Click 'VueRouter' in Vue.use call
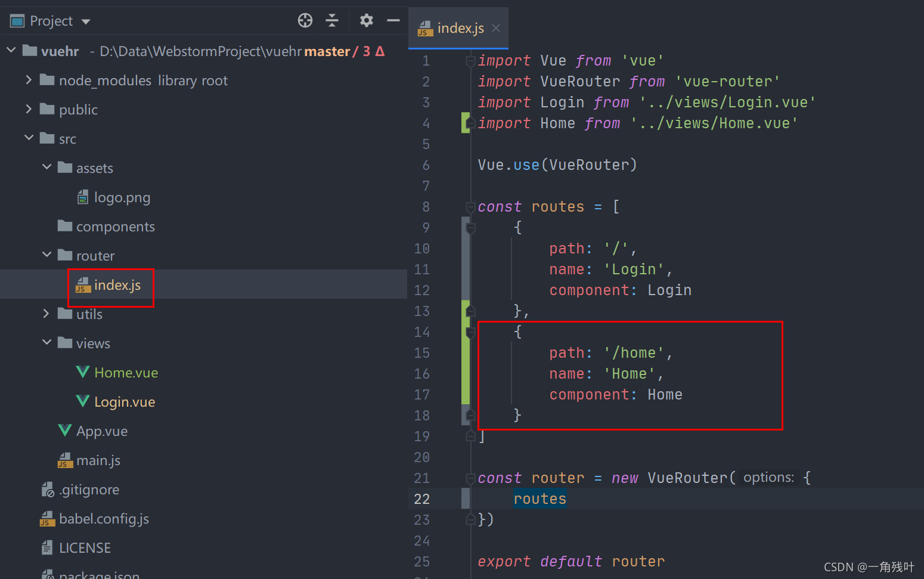Screen dimensions: 924x579 pos(589,165)
